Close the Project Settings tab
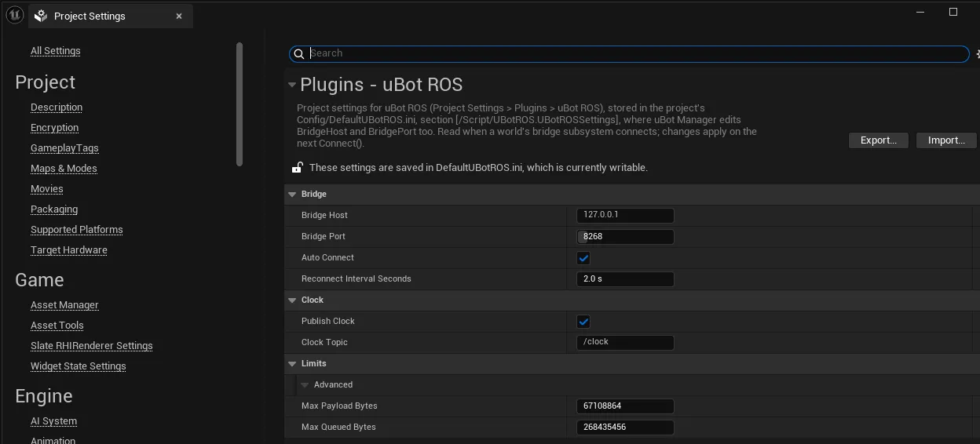Viewport: 980px width, 444px height. coord(179,16)
